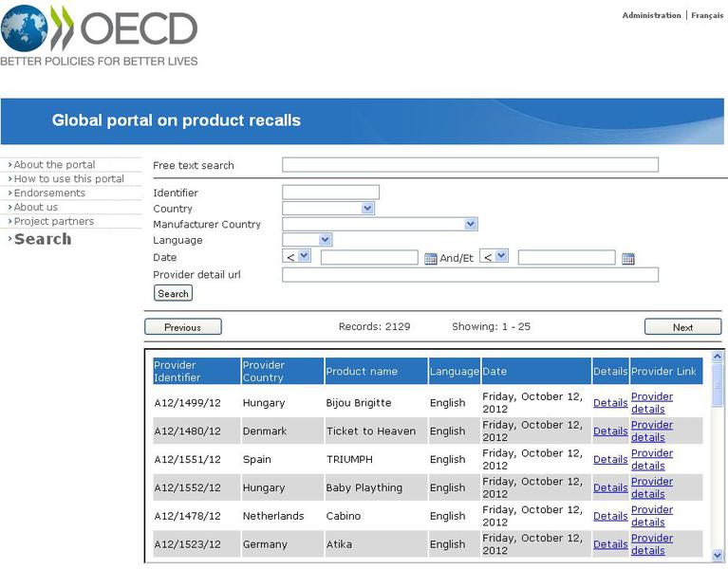This screenshot has height=569, width=728.
Task: Open How to use this portal
Action: [68, 178]
